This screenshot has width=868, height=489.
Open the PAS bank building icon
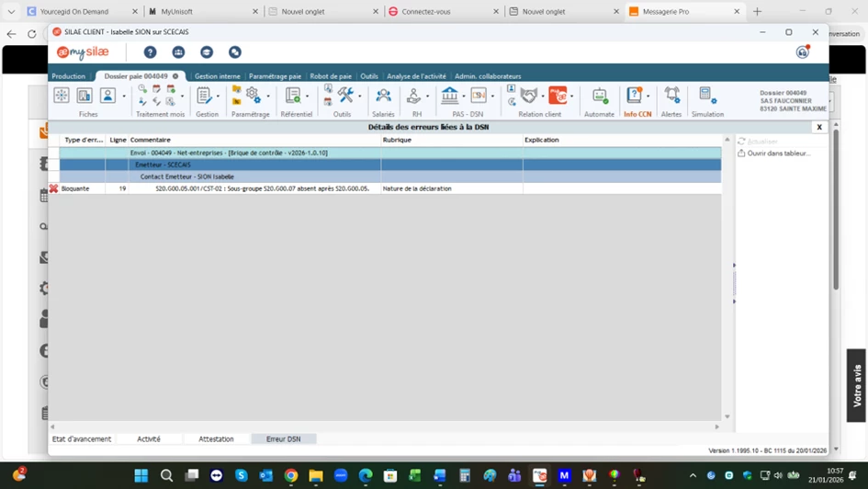tap(449, 96)
